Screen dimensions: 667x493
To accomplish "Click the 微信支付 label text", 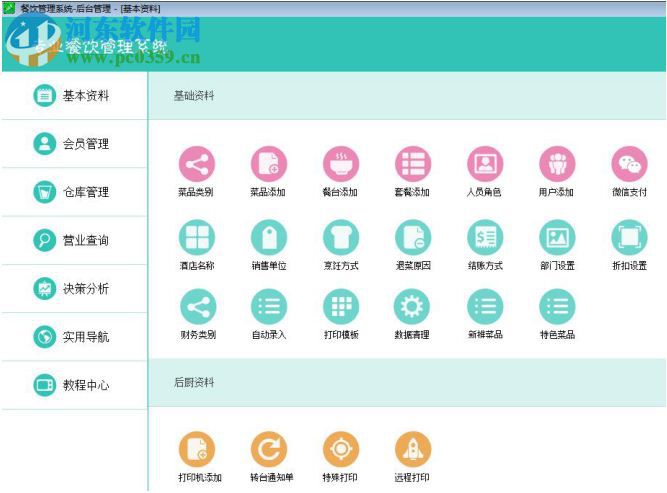I will 630,192.
